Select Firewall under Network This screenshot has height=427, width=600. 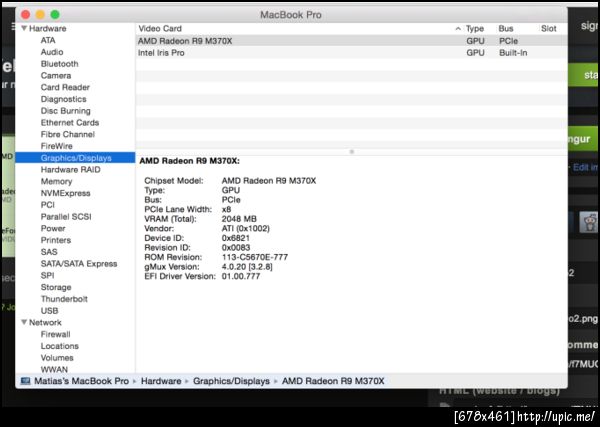point(55,334)
